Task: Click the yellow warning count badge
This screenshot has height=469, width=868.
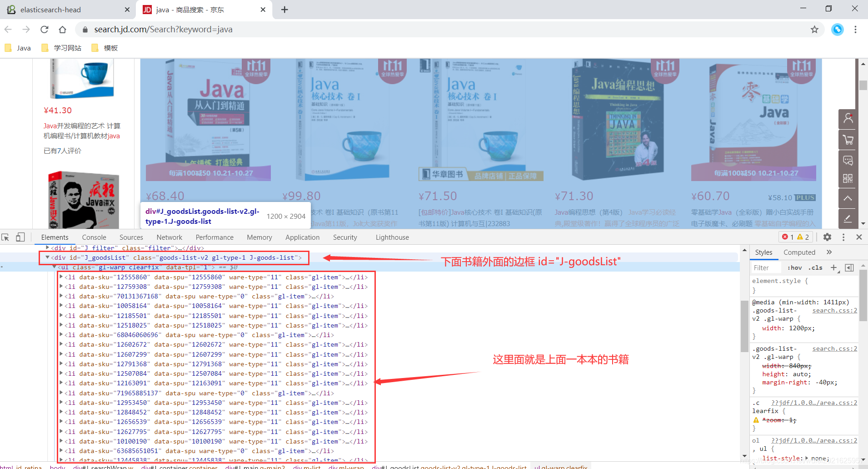Action: point(803,237)
